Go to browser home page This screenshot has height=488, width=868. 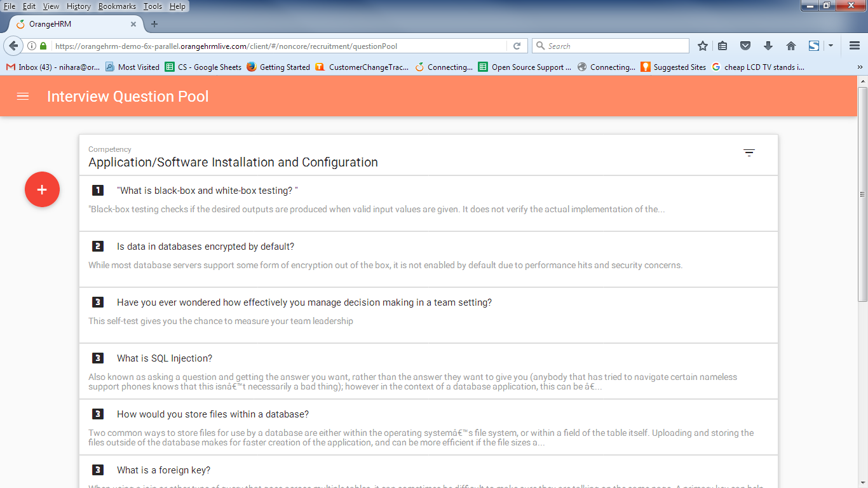click(791, 46)
